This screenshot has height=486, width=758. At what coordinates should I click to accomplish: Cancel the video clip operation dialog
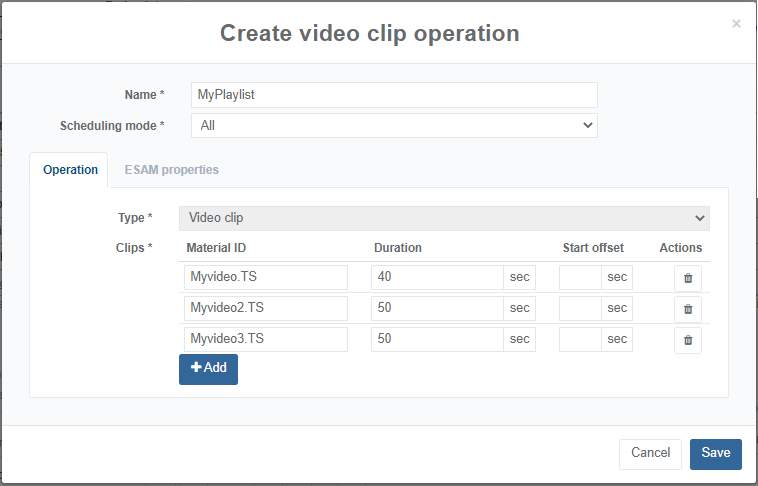[650, 453]
